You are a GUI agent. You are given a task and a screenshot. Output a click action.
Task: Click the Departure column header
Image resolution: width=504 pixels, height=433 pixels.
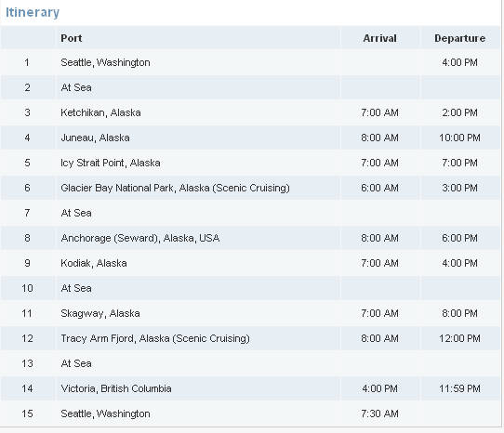point(459,38)
